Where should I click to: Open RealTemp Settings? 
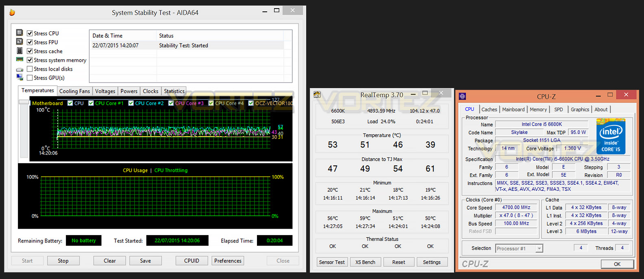click(432, 262)
